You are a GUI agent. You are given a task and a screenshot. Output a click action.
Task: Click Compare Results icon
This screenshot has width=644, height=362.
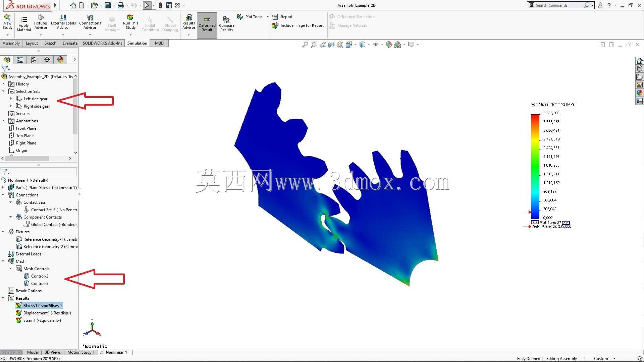point(226,24)
